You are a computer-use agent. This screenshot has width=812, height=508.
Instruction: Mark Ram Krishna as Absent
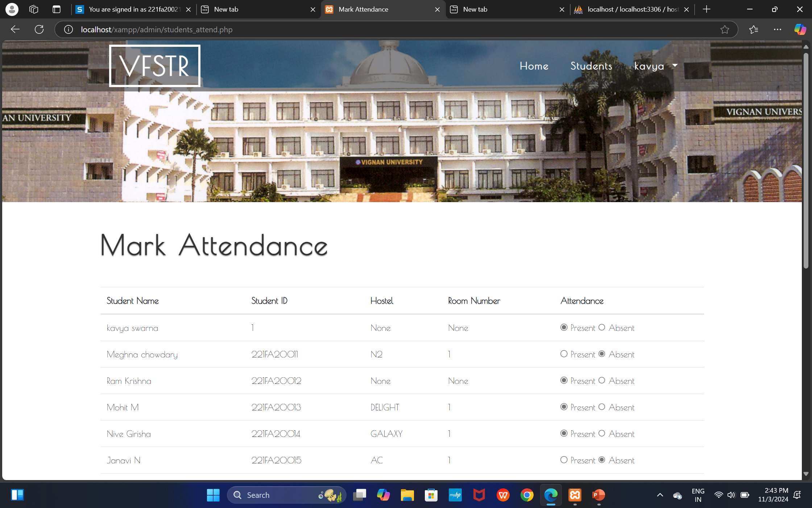(602, 380)
